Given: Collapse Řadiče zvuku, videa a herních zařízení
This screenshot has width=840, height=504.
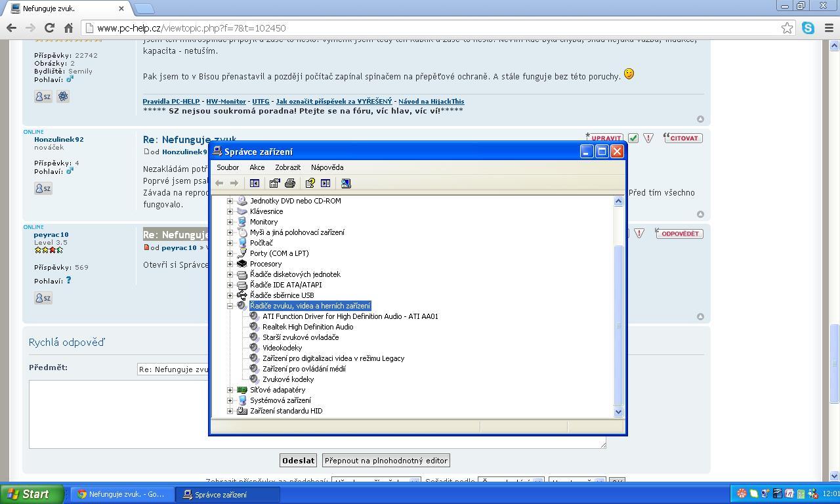Looking at the screenshot, I should 230,306.
